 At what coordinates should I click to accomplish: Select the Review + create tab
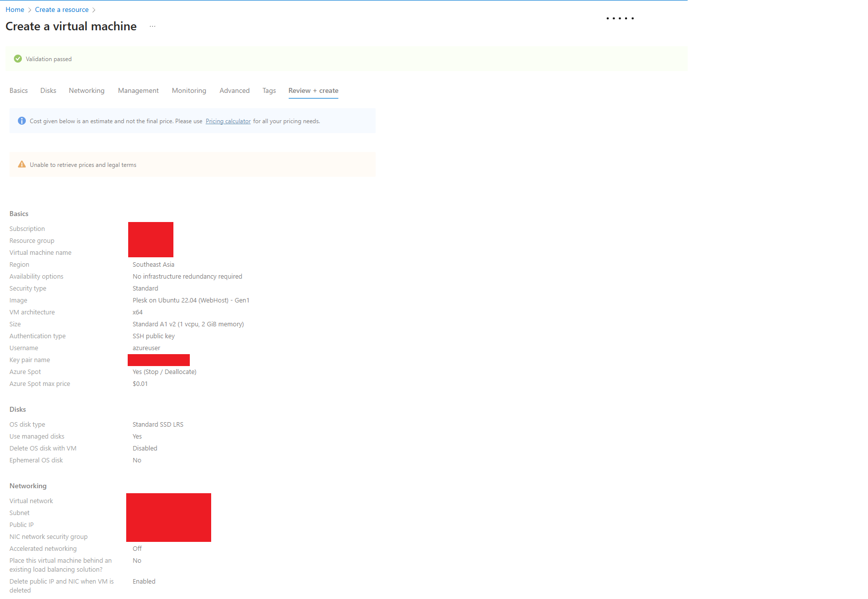tap(313, 90)
